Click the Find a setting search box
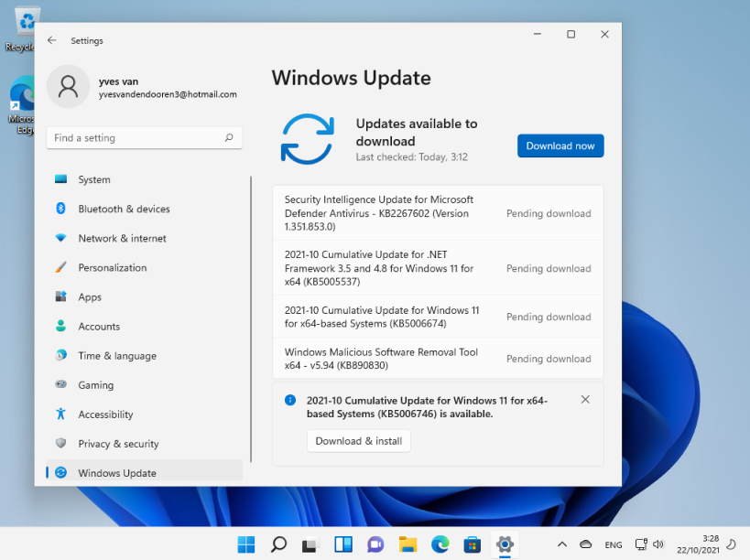The image size is (750, 560). (144, 135)
